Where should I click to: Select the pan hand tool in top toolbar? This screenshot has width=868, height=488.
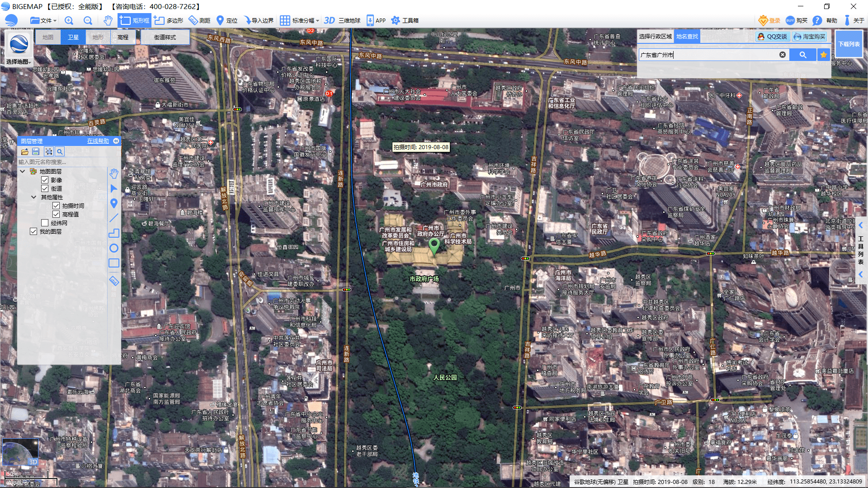click(x=108, y=20)
